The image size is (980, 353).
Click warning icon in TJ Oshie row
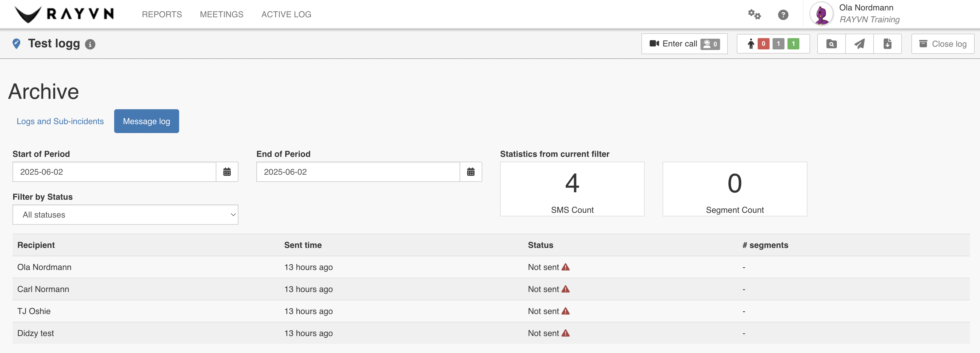click(x=566, y=311)
